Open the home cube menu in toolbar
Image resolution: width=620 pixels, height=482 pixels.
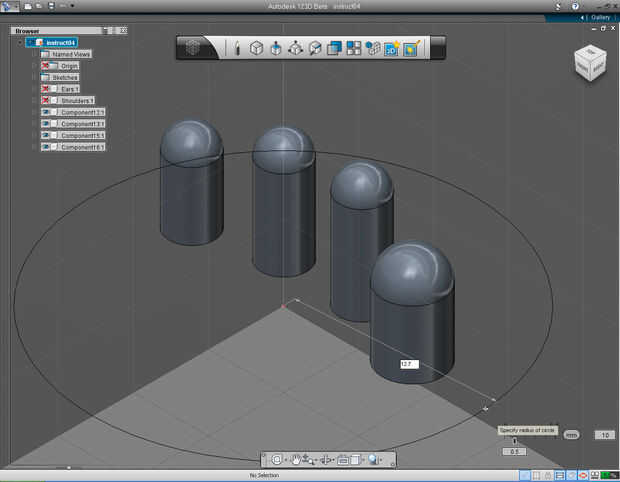tap(195, 47)
